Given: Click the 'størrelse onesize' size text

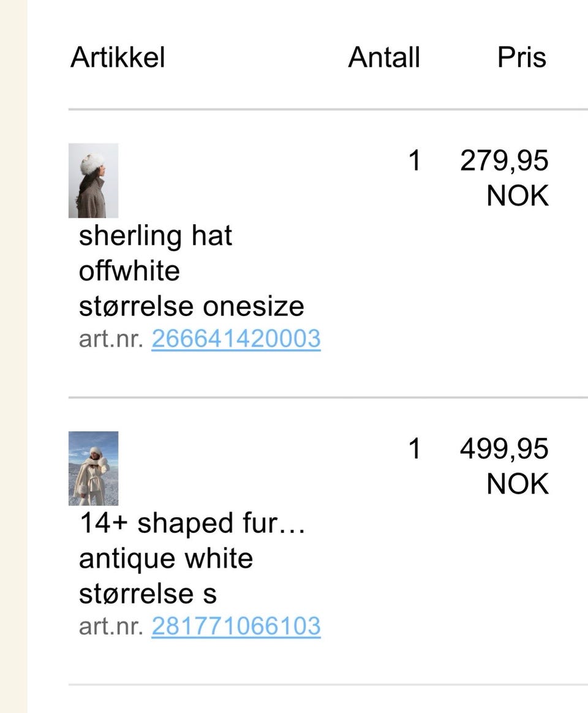Looking at the screenshot, I should (x=192, y=306).
